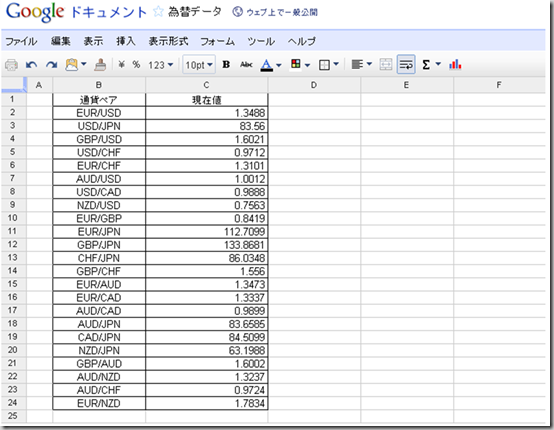The width and height of the screenshot is (554, 430).
Task: Open the フォーム menu
Action: click(x=217, y=41)
